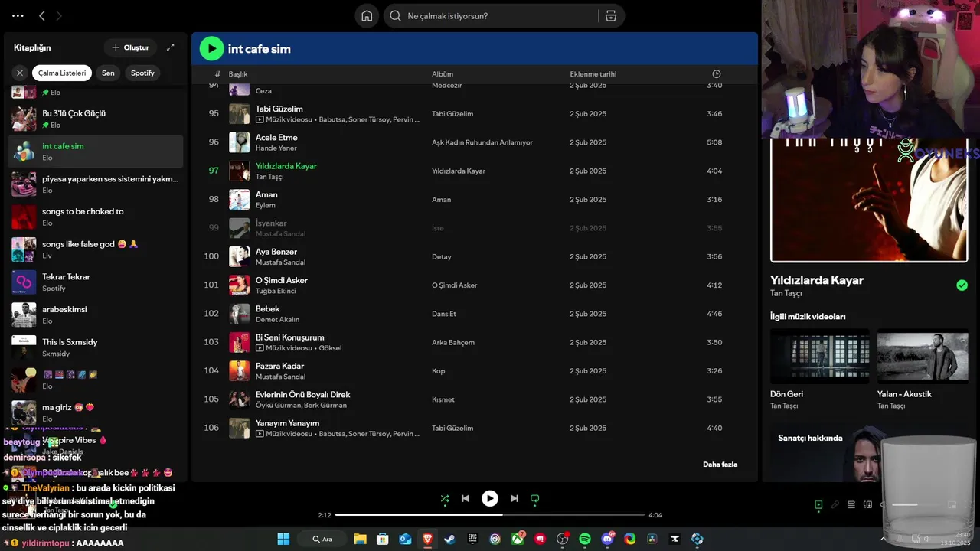Go forward using the right arrow
The image size is (980, 551).
[59, 16]
